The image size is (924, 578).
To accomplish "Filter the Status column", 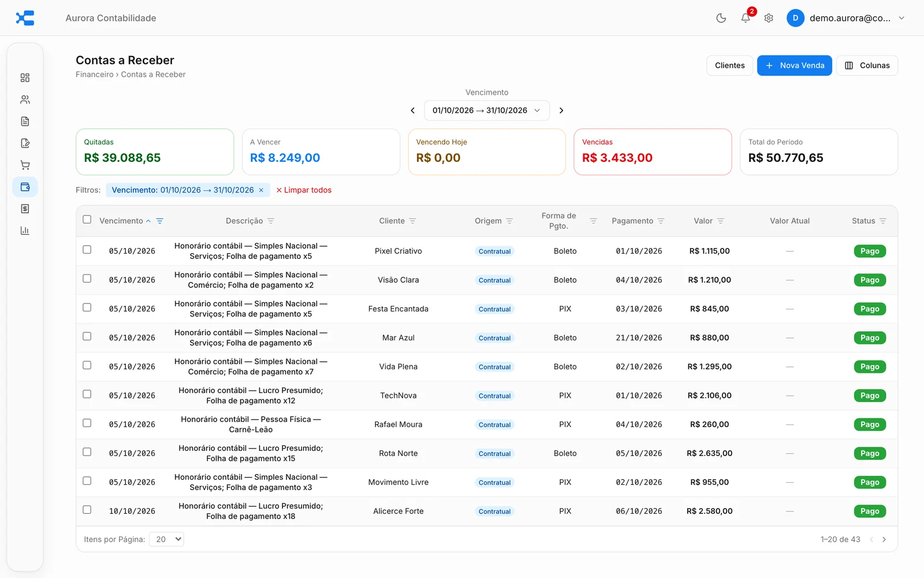I will tap(882, 221).
